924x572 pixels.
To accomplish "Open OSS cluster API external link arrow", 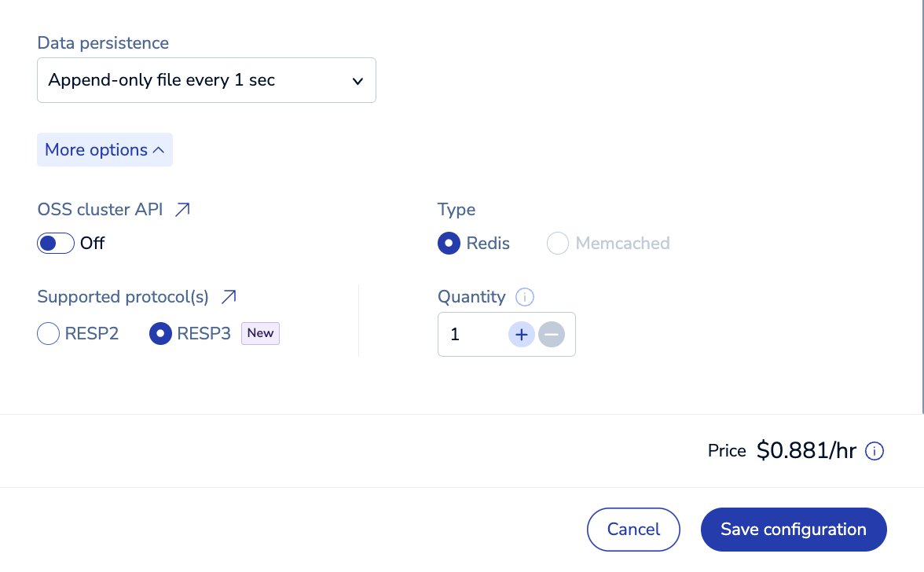I will point(182,210).
